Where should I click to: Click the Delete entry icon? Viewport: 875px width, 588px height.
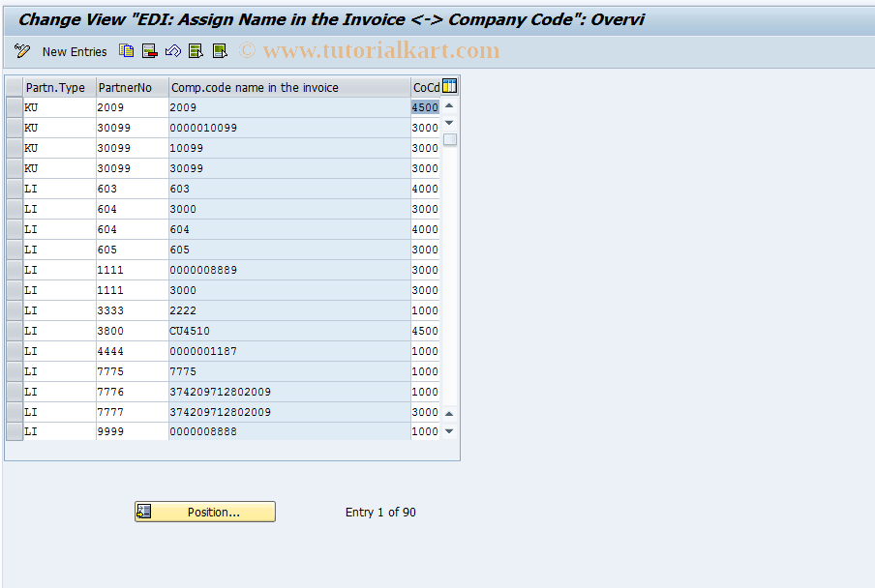(149, 51)
